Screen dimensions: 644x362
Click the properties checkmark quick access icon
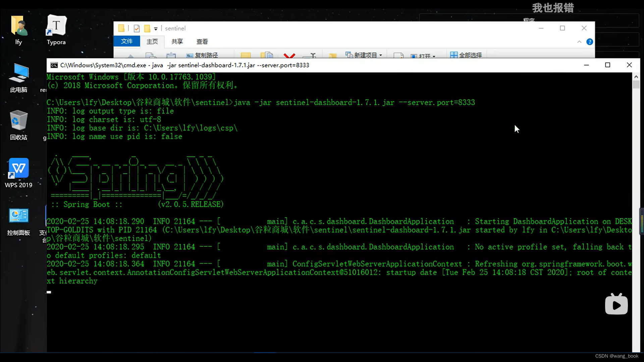click(137, 28)
